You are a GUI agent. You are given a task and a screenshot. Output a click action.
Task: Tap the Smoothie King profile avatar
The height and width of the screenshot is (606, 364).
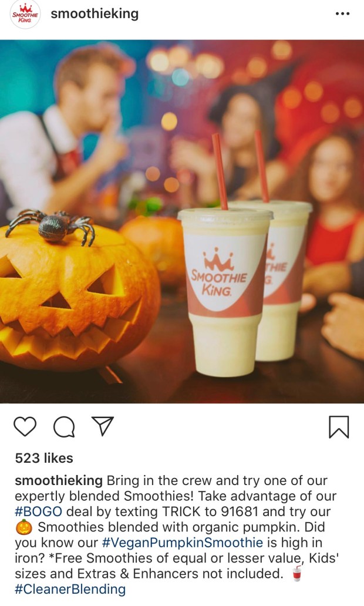(x=25, y=14)
